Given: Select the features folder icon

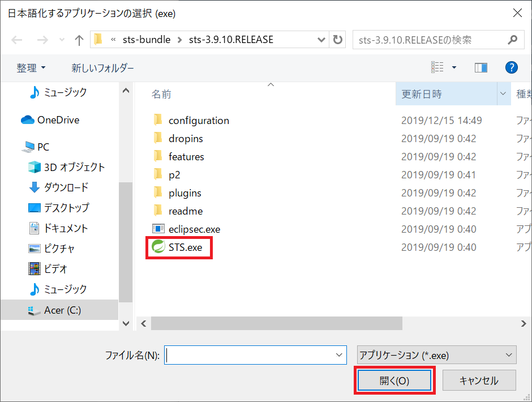Looking at the screenshot, I should [158, 156].
